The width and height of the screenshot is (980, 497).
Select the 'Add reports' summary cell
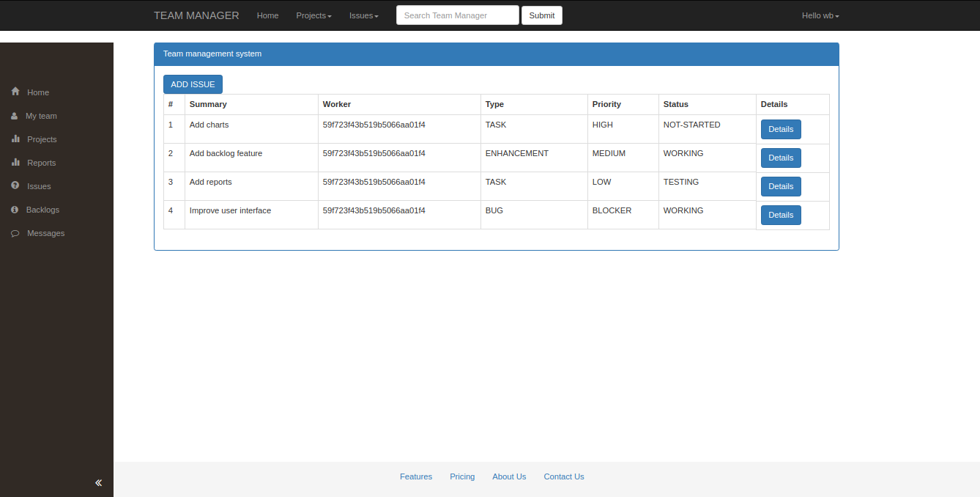(251, 186)
